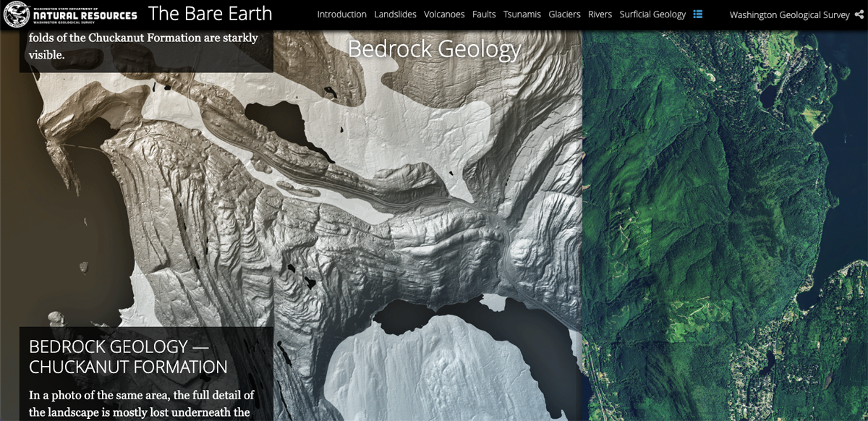Click the Washington Natural Resources logo
Viewport: 868px width, 421px height.
(70, 14)
